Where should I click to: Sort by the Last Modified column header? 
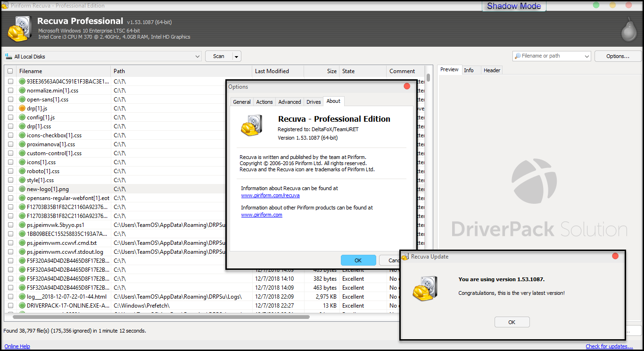coord(278,71)
